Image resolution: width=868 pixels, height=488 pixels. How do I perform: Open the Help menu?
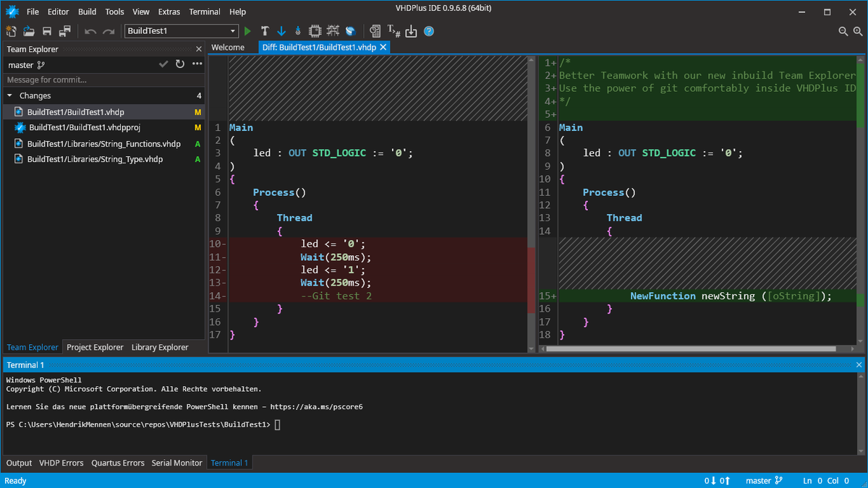[237, 12]
